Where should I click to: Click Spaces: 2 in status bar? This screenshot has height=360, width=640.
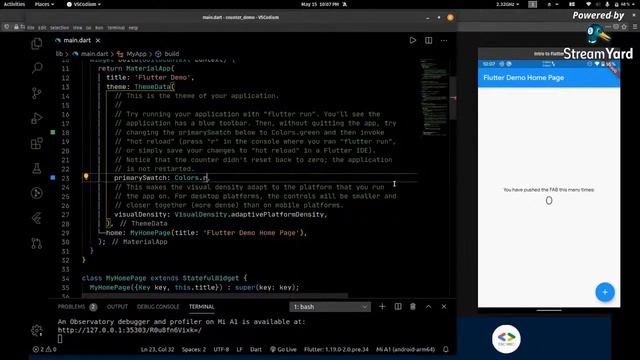[194, 349]
